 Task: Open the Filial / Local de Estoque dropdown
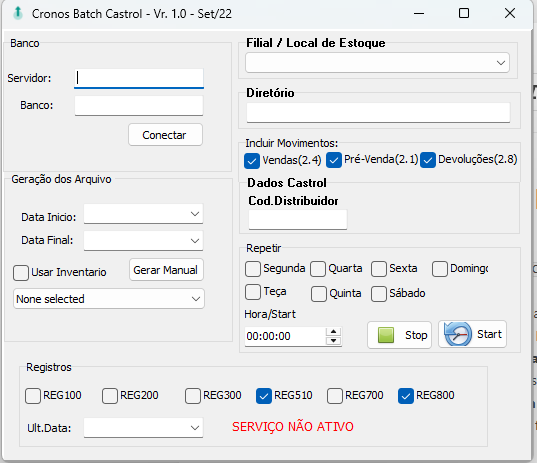coord(377,63)
